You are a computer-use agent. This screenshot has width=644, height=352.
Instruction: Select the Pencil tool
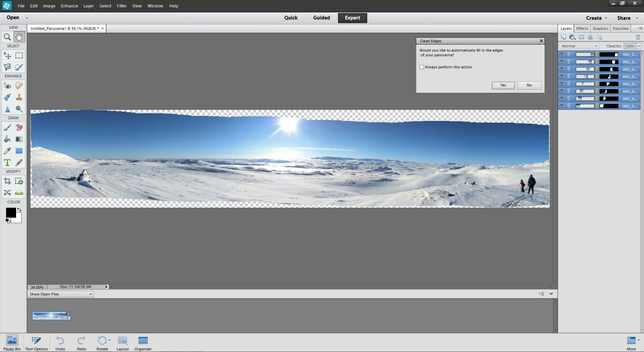[x=19, y=162]
